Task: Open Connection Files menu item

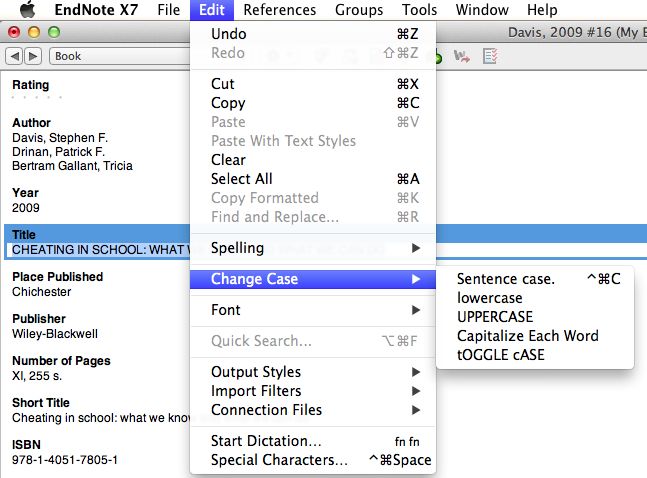Action: tap(313, 410)
